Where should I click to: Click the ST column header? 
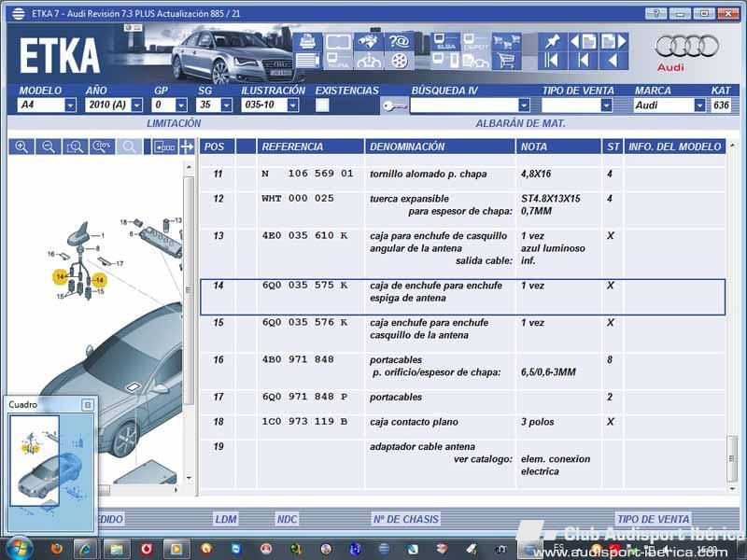pyautogui.click(x=613, y=147)
